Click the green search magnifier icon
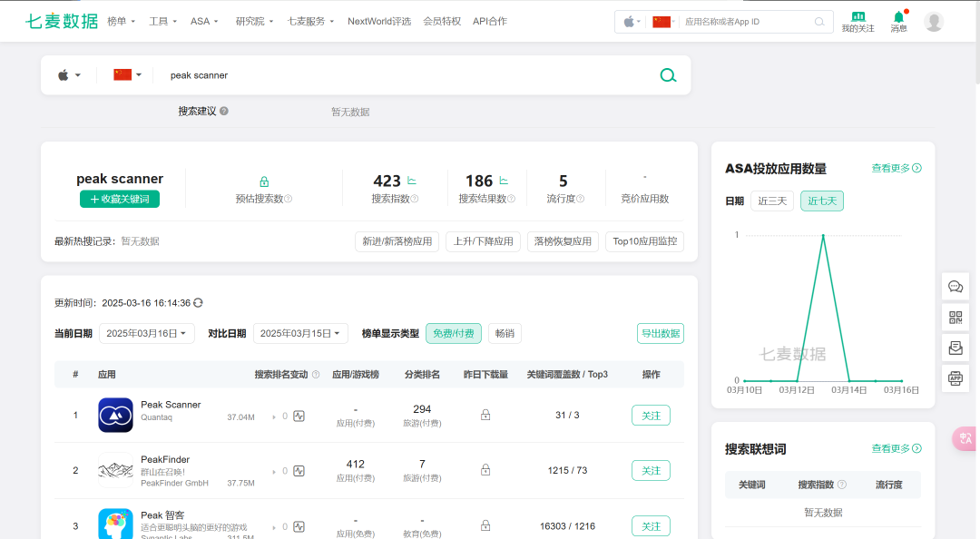This screenshot has height=539, width=980. tap(668, 75)
